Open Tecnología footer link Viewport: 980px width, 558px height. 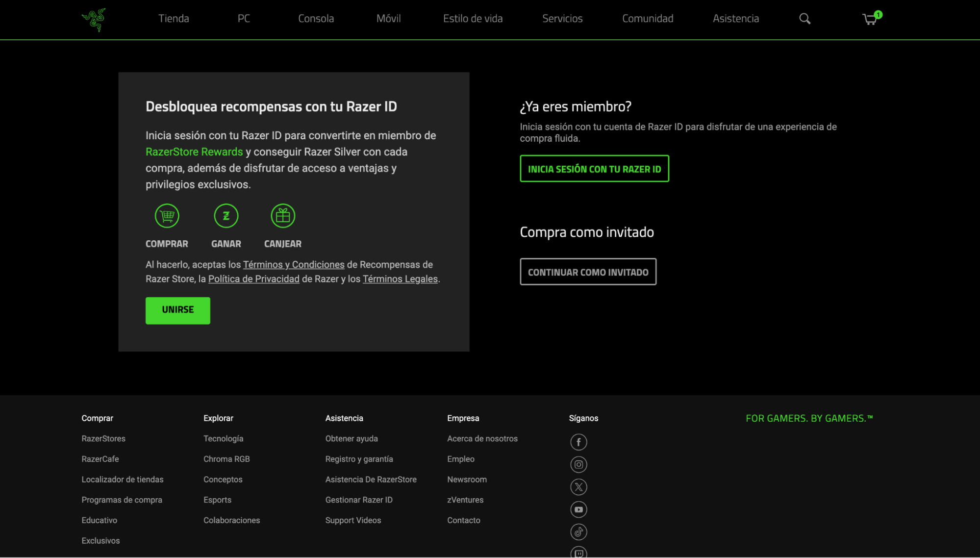224,439
